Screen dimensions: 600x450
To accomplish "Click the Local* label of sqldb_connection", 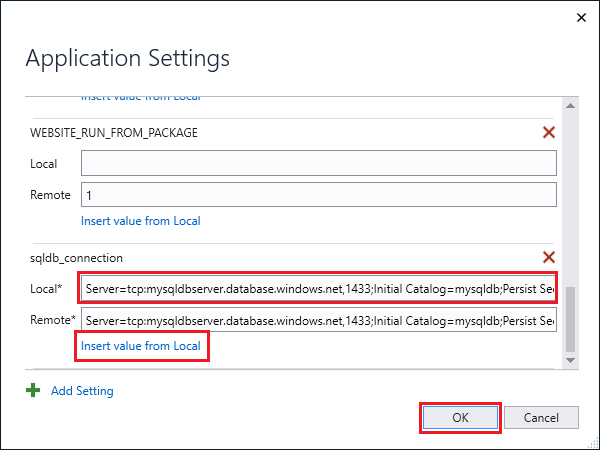I will pos(46,289).
